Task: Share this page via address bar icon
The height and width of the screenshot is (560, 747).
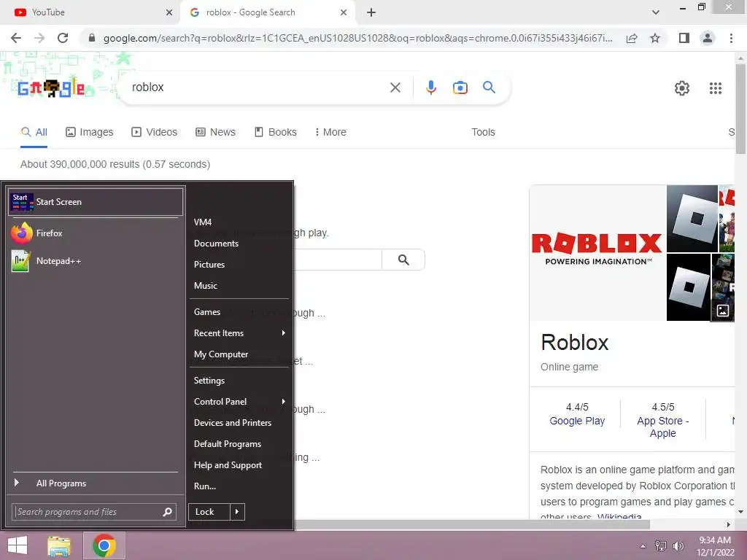Action: coord(632,38)
